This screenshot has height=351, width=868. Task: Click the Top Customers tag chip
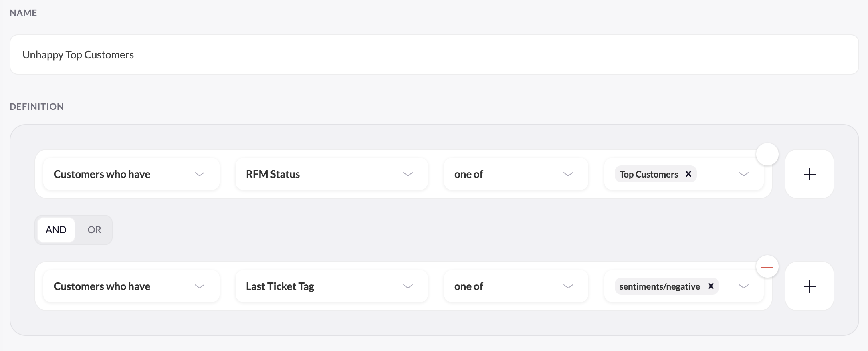tap(649, 174)
